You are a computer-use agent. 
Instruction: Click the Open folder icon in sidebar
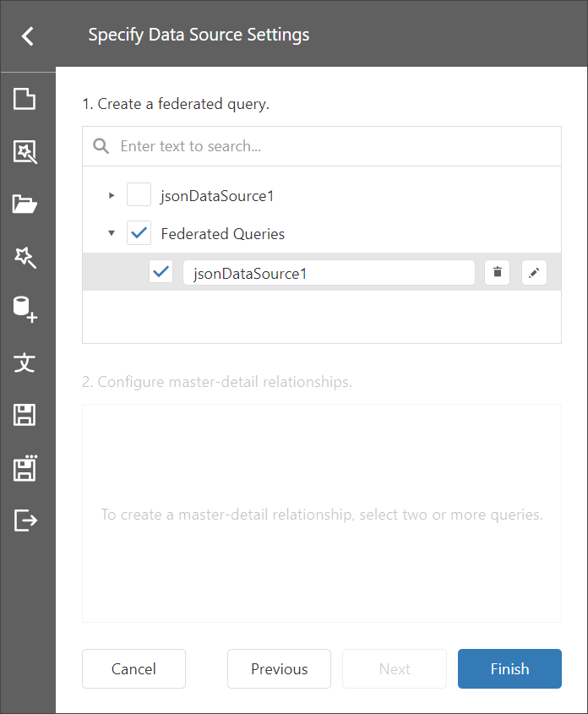pos(25,204)
